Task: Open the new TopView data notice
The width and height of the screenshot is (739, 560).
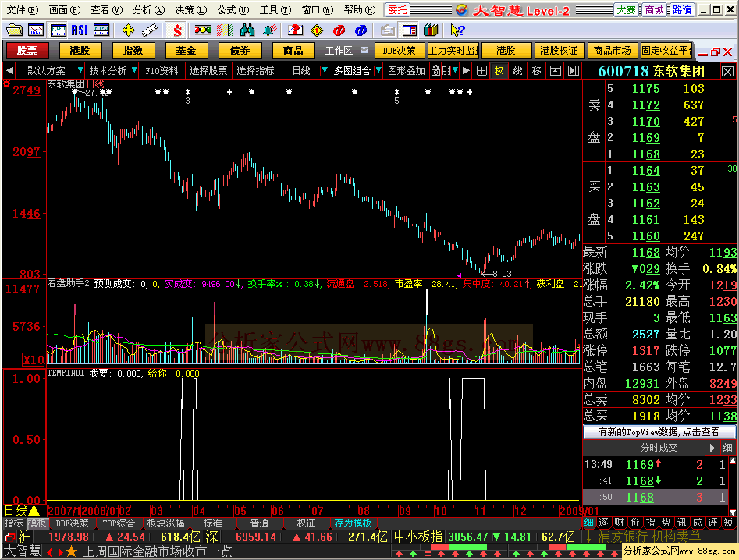Action: pos(659,432)
